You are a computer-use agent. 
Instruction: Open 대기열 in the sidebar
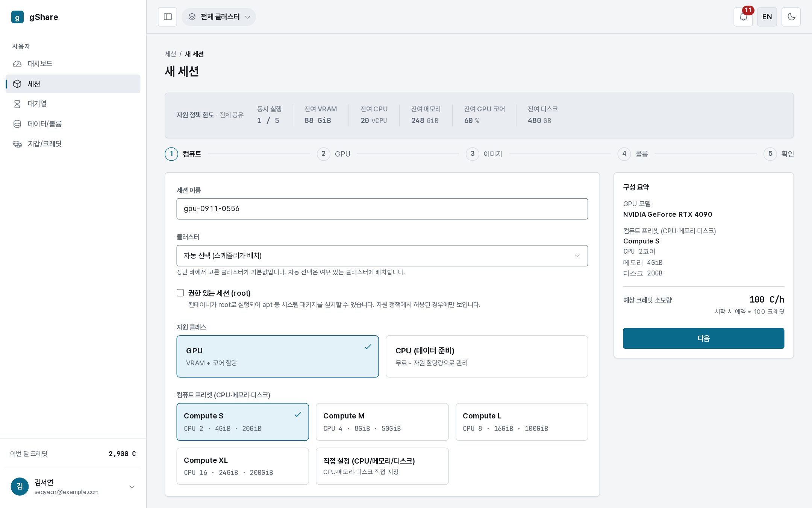coord(73,104)
